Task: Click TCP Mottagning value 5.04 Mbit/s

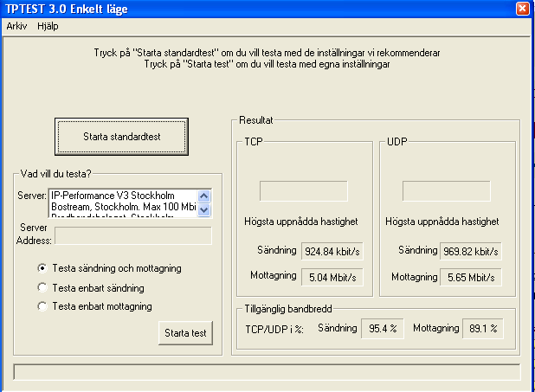Action: (332, 278)
